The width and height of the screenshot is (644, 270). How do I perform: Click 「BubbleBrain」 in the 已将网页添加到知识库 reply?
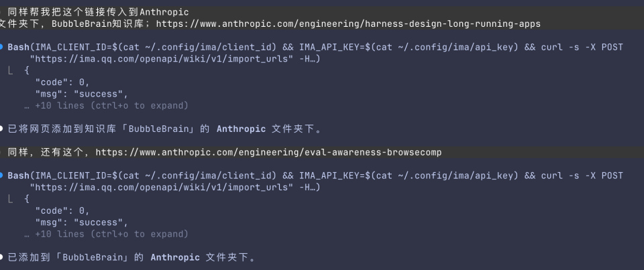(158, 129)
